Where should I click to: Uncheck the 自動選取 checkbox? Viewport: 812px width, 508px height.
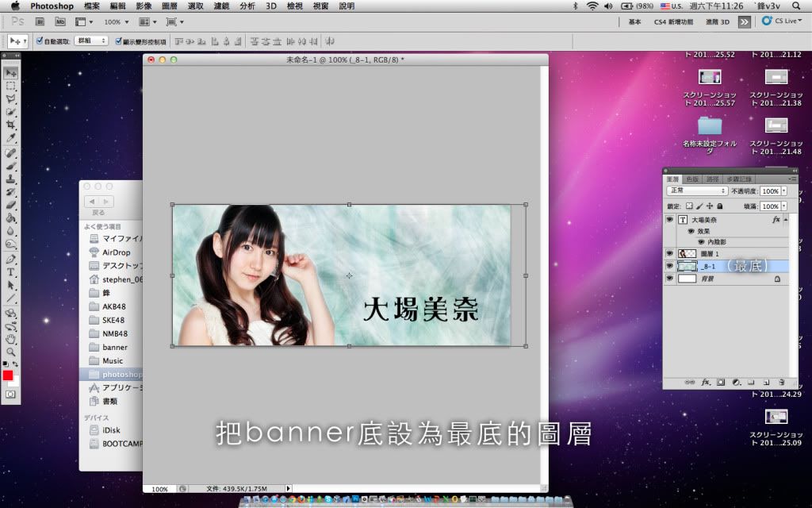(x=40, y=41)
